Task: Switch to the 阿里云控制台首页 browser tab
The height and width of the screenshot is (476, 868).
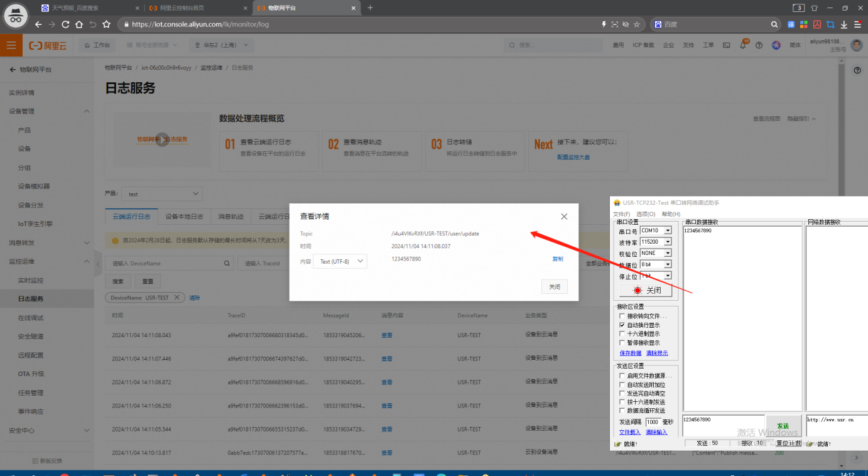Action: (x=195, y=8)
